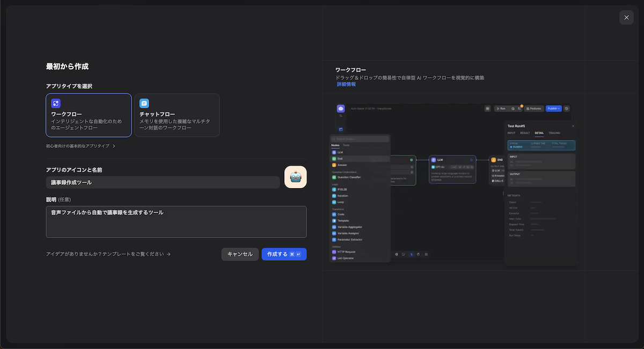
Task: Select the Question Classifier node in the list
Action: pyautogui.click(x=349, y=177)
